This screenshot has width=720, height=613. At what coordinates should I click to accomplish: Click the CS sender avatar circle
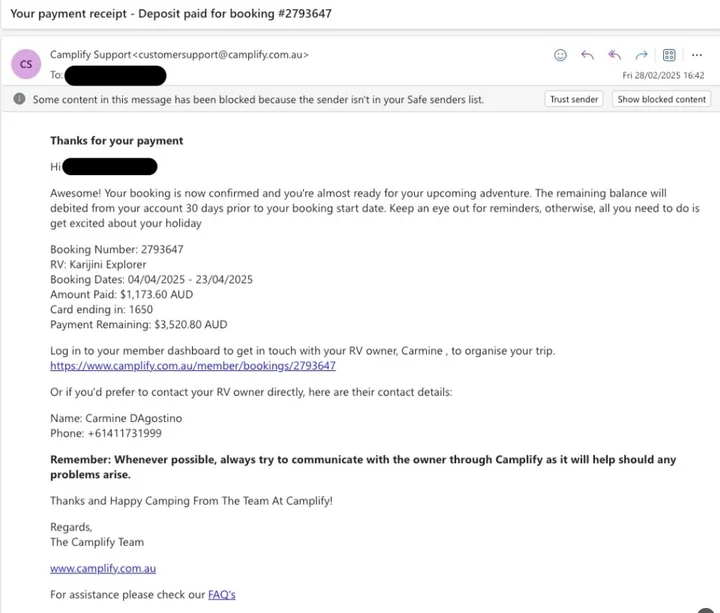(x=26, y=64)
